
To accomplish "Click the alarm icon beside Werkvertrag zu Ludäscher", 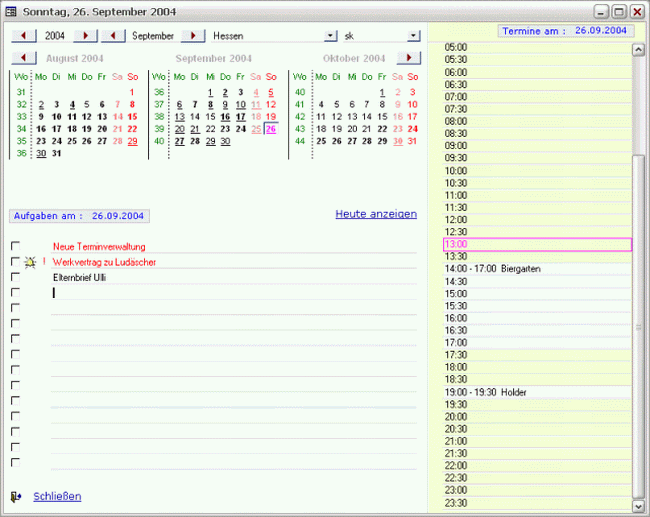I will (x=31, y=262).
